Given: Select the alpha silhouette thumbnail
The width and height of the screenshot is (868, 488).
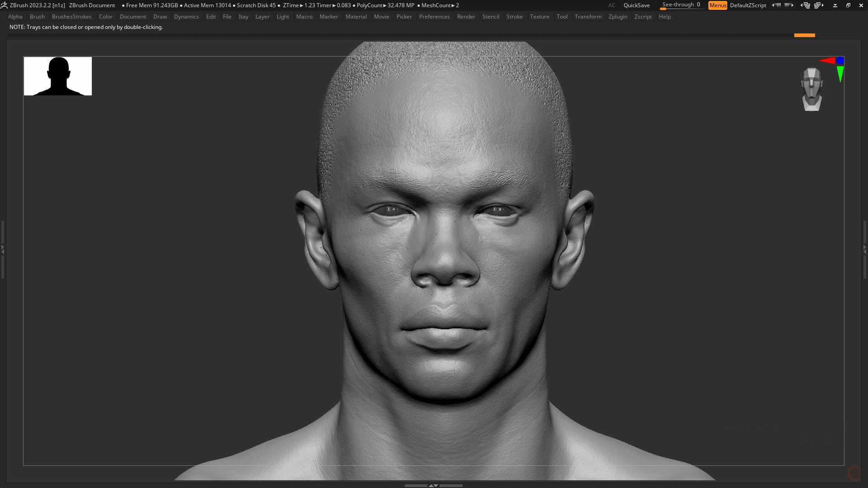Looking at the screenshot, I should 57,76.
